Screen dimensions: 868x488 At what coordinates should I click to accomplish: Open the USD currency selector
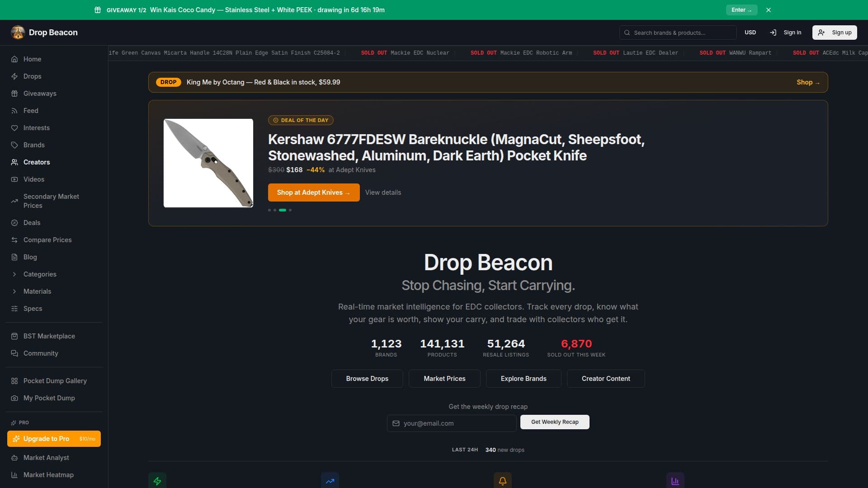pyautogui.click(x=750, y=33)
